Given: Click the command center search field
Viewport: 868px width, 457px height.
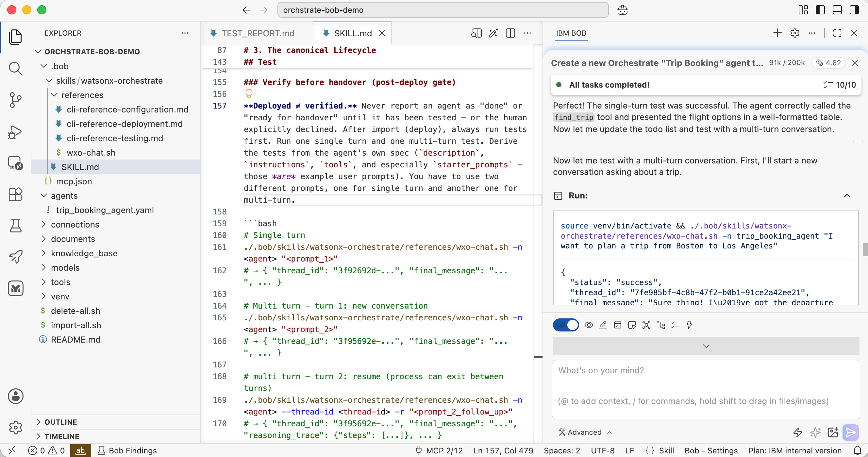Looking at the screenshot, I should coord(443,10).
